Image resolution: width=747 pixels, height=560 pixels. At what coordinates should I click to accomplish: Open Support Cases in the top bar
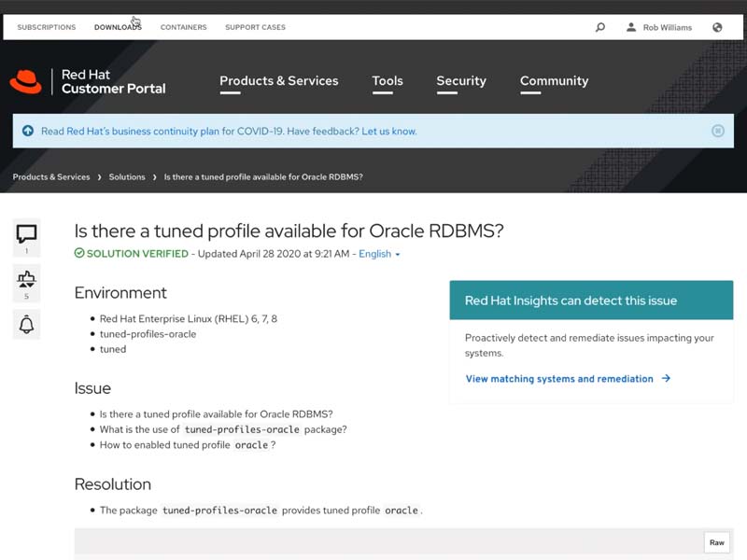[255, 27]
